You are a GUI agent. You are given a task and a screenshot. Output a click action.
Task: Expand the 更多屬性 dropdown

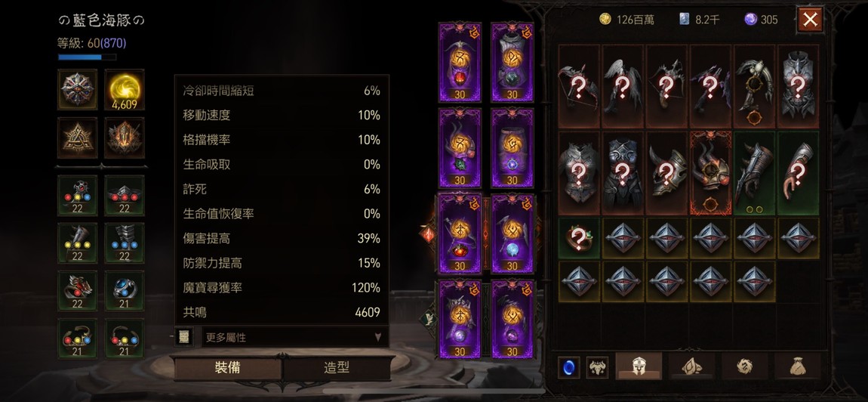point(294,336)
